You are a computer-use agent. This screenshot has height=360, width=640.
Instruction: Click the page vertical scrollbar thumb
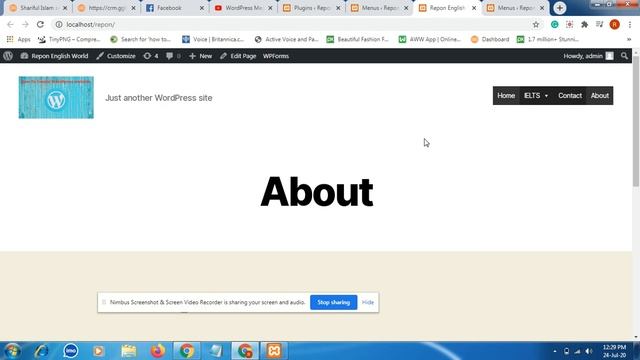(636, 121)
